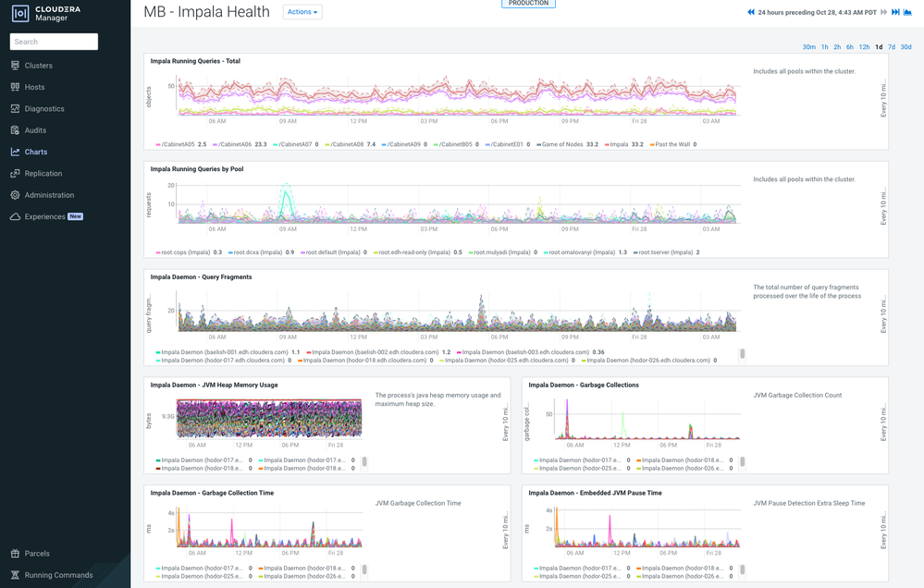Select the 7d time range
Viewport: 924px width, 588px height.
pos(892,47)
